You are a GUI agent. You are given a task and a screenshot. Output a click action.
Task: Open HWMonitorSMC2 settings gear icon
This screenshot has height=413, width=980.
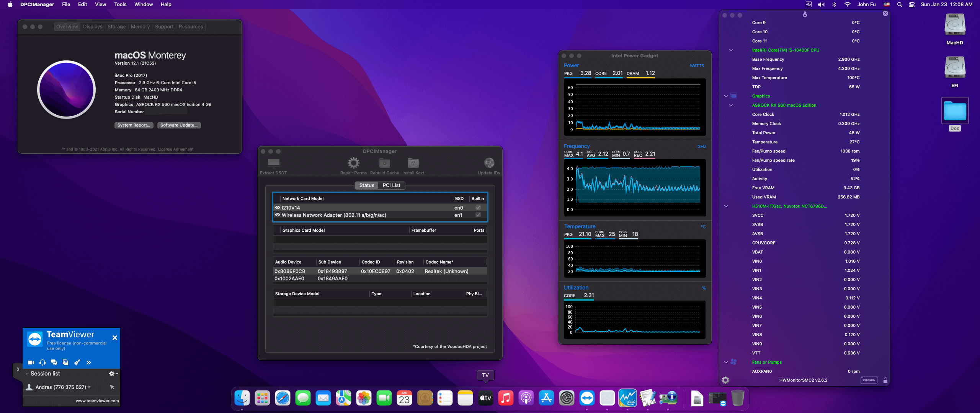click(x=725, y=380)
